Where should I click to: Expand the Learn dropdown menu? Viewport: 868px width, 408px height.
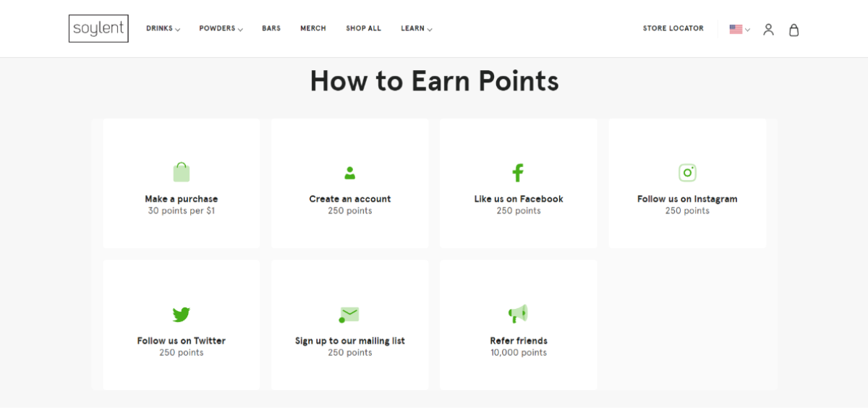417,29
